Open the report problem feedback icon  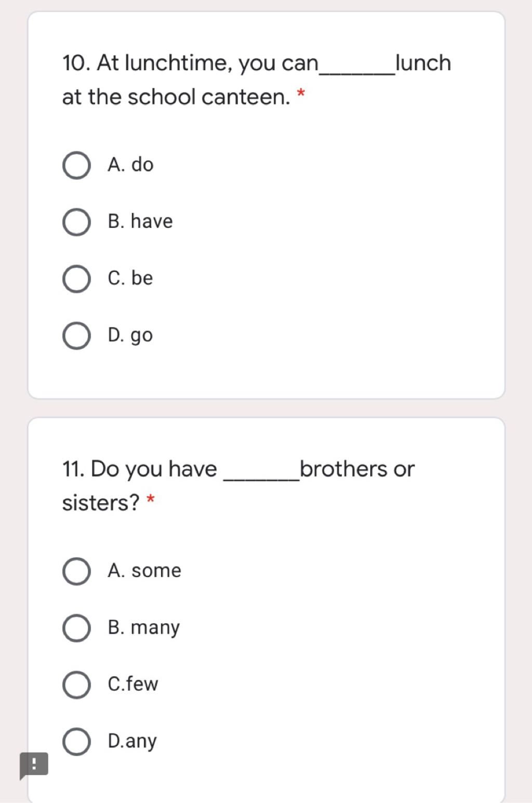click(x=34, y=765)
